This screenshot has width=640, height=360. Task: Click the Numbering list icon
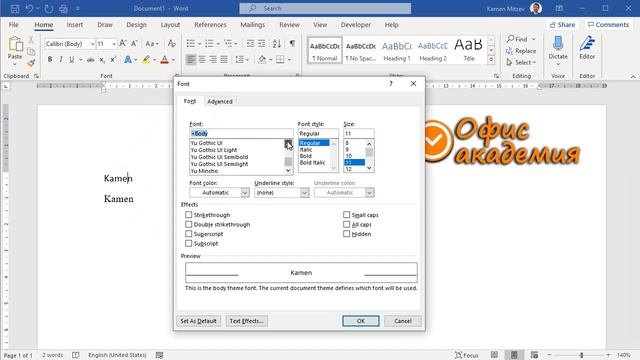(x=209, y=43)
